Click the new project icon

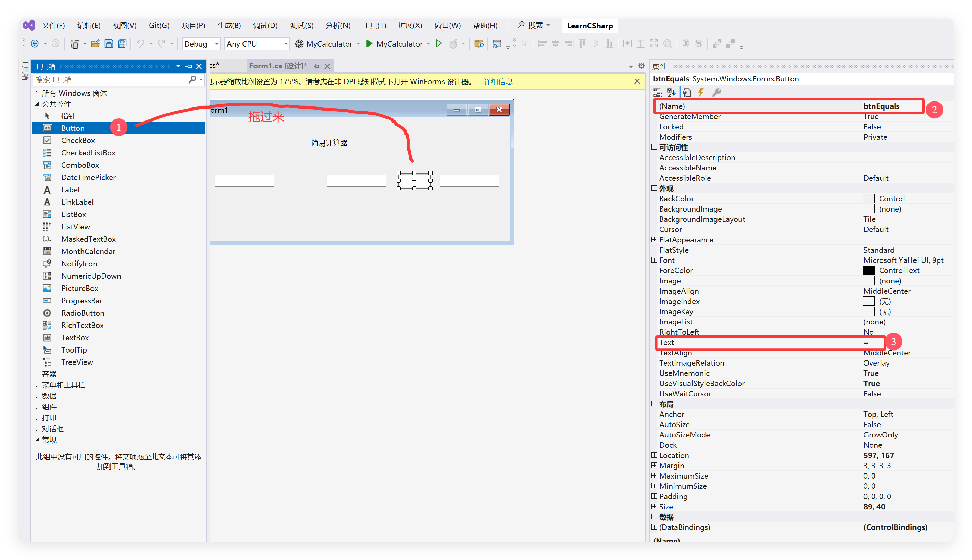click(75, 44)
